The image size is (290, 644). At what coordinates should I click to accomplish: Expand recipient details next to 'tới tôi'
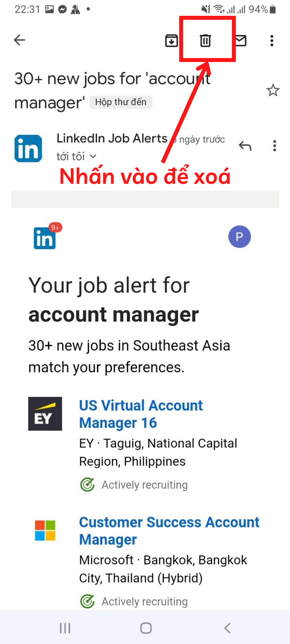[x=93, y=156]
